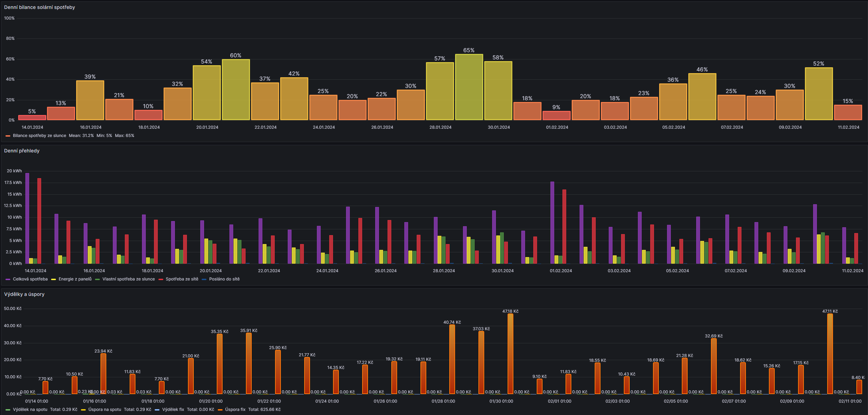Click the 58% bar for 30.01.2024

coord(498,91)
